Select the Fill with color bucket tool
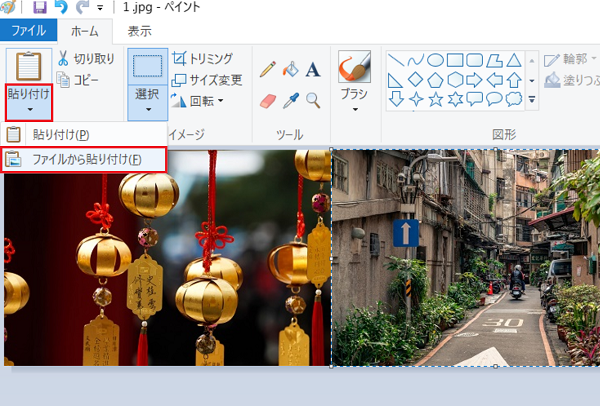This screenshot has width=600, height=406. coord(290,69)
